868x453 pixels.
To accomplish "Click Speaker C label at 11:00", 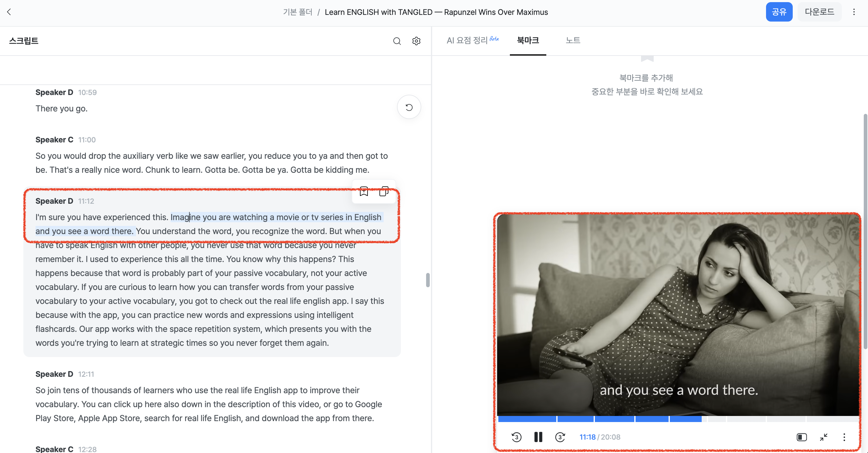I will pyautogui.click(x=54, y=140).
